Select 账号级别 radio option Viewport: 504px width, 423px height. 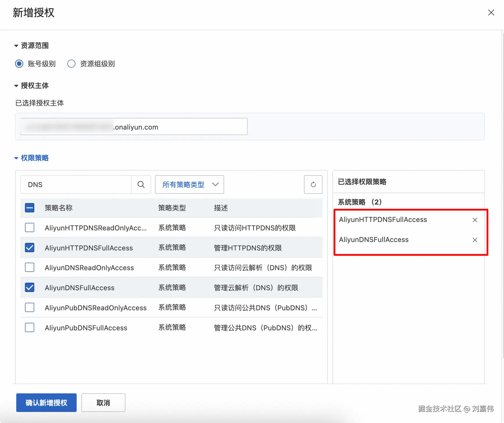tap(19, 64)
